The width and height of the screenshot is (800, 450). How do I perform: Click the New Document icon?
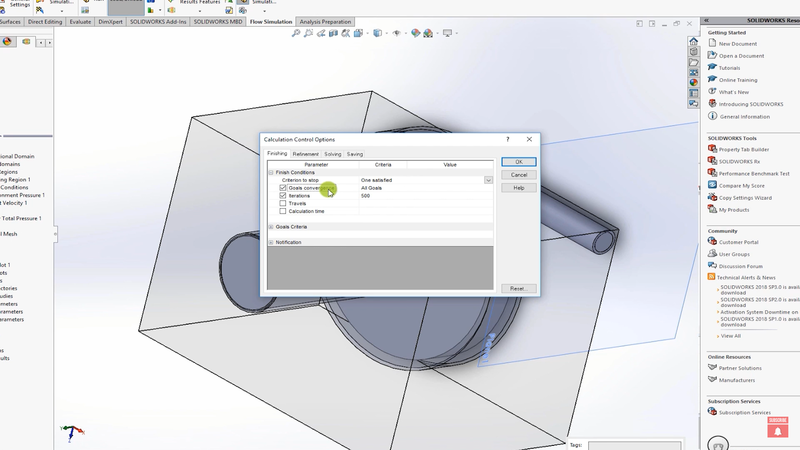(x=712, y=44)
